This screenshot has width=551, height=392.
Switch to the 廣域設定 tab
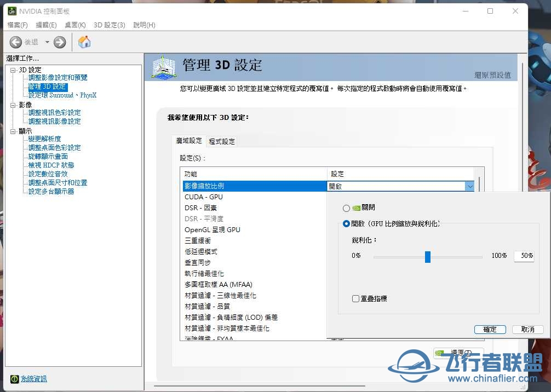(x=189, y=141)
